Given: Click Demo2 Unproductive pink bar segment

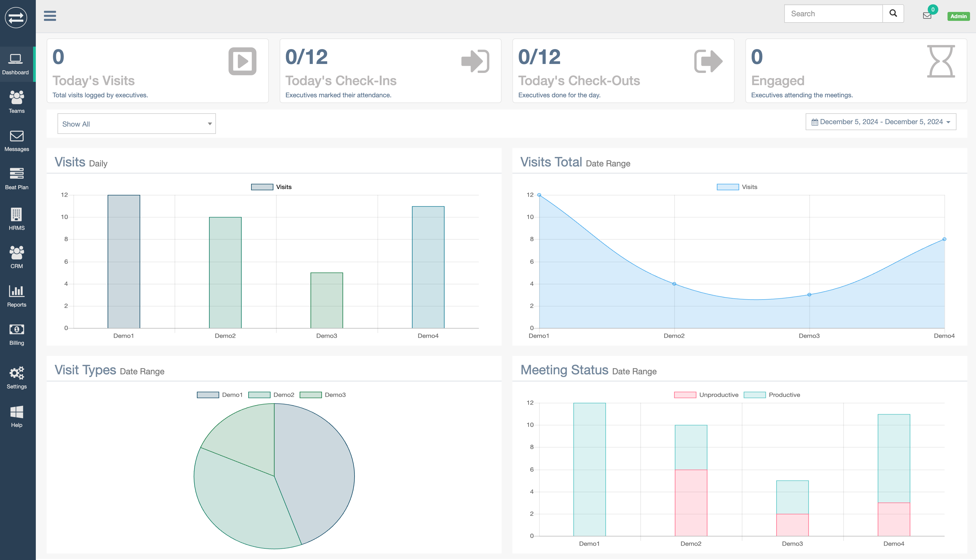Looking at the screenshot, I should point(691,503).
